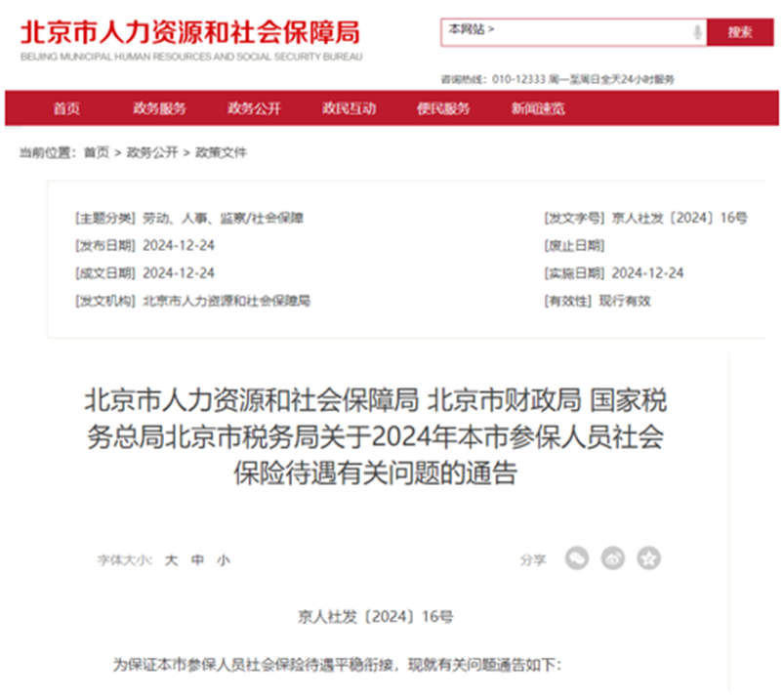Click the microphone voice search icon
Screen dimensions: 784x699
click(x=697, y=32)
